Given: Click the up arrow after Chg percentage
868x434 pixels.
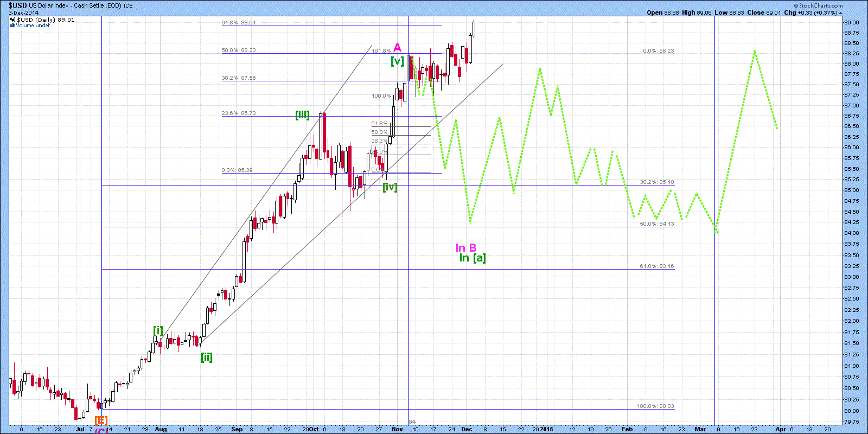Looking at the screenshot, I should click(841, 12).
